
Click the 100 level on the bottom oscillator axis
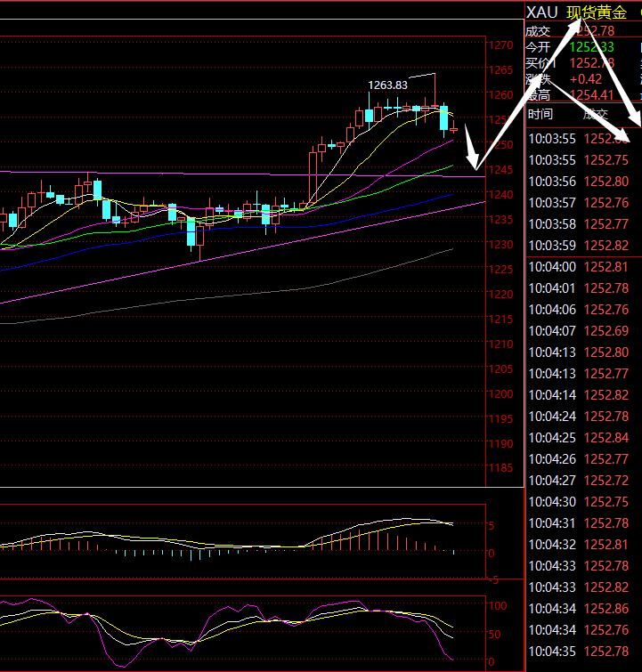(500, 605)
